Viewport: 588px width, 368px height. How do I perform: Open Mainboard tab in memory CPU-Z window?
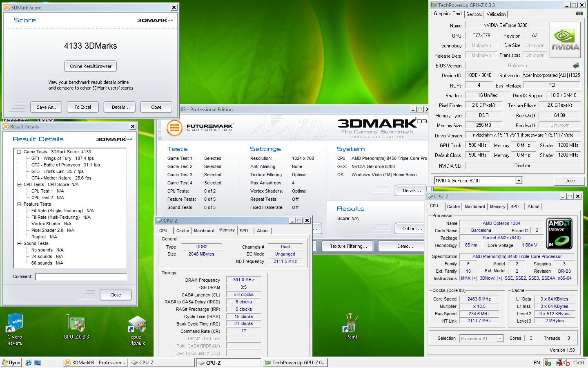pyautogui.click(x=204, y=231)
